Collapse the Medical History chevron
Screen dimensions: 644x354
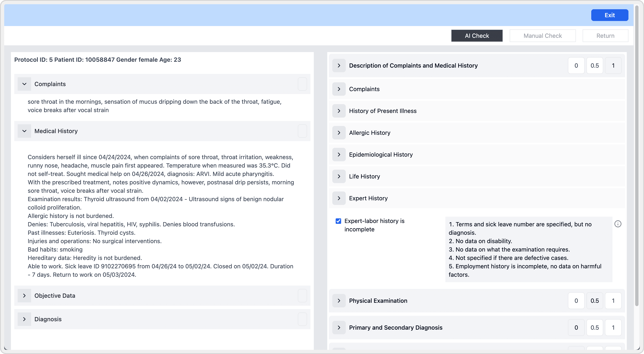click(x=24, y=131)
